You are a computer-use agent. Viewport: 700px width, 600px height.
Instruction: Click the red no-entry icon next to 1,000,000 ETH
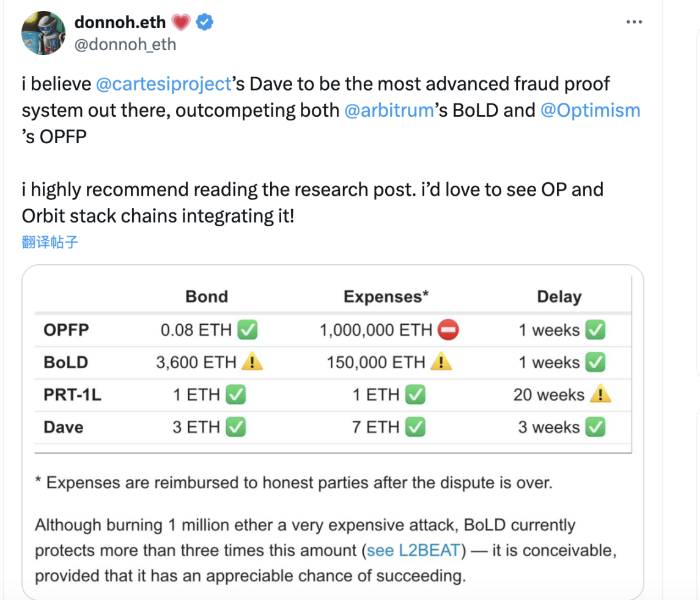[448, 329]
